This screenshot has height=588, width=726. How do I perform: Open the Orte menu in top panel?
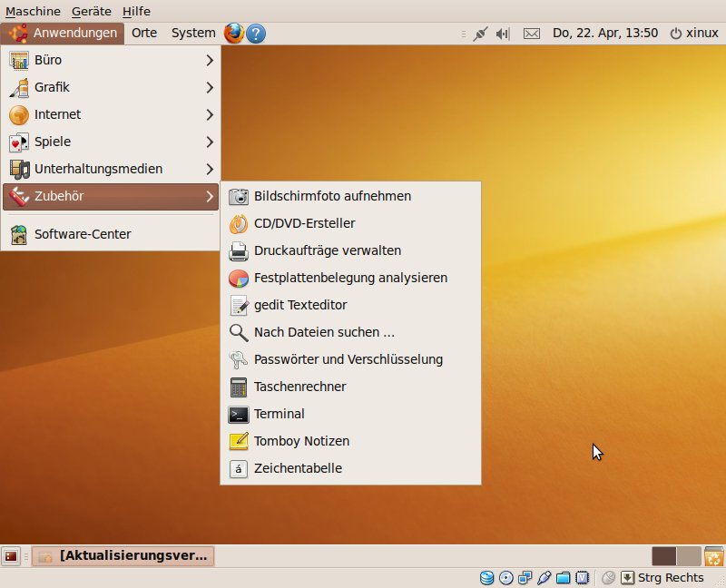click(x=144, y=33)
